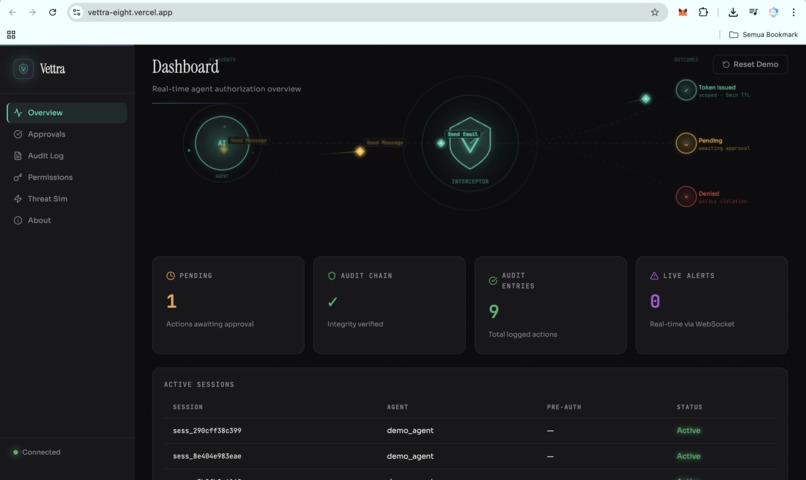Open the extensions puzzle icon
The width and height of the screenshot is (806, 480).
point(703,12)
